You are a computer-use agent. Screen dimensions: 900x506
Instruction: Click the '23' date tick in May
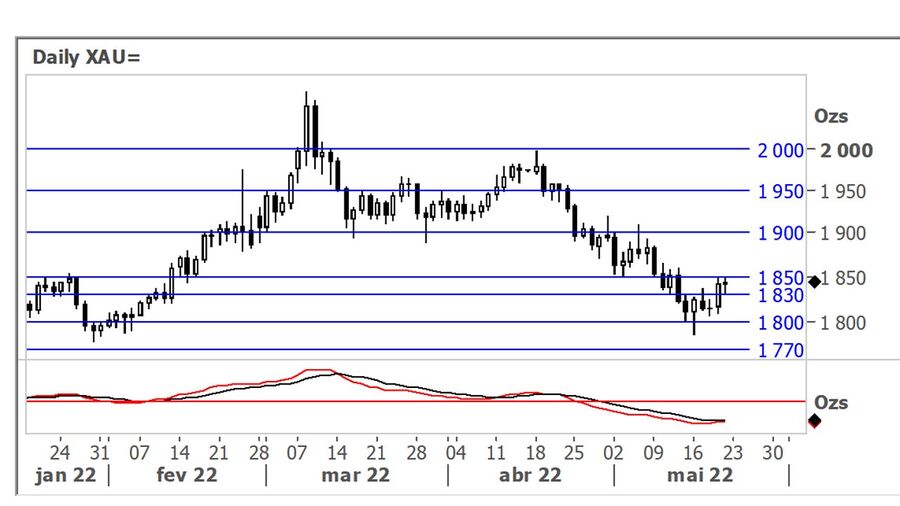[x=733, y=453]
